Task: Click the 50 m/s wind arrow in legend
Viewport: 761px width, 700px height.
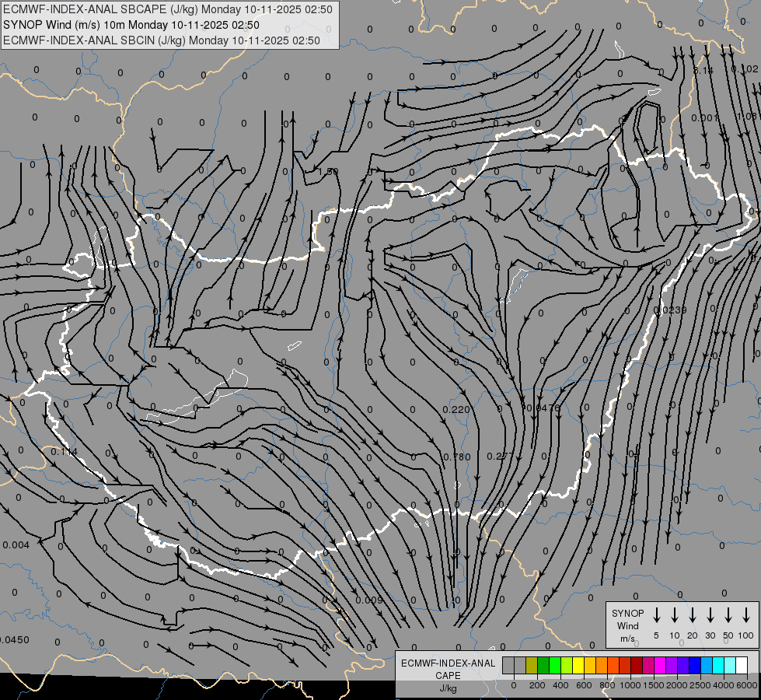Action: point(728,615)
